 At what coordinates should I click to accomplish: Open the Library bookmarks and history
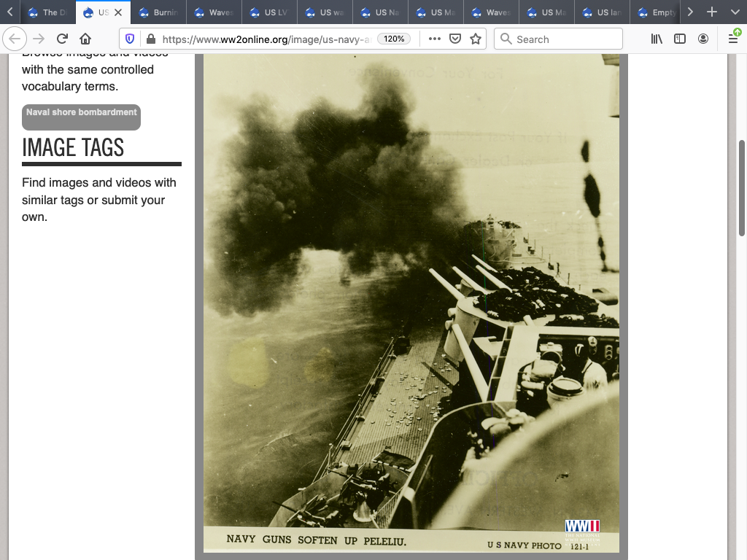pyautogui.click(x=657, y=39)
